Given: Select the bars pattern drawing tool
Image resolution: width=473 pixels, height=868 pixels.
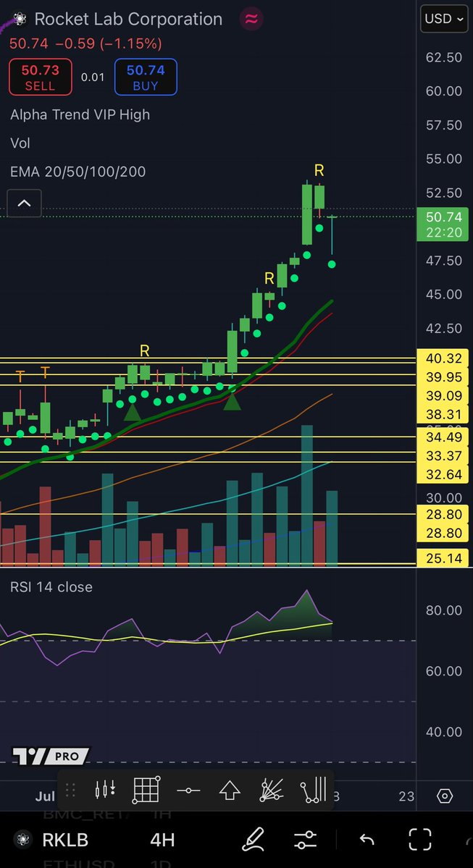Looking at the screenshot, I should [x=313, y=790].
